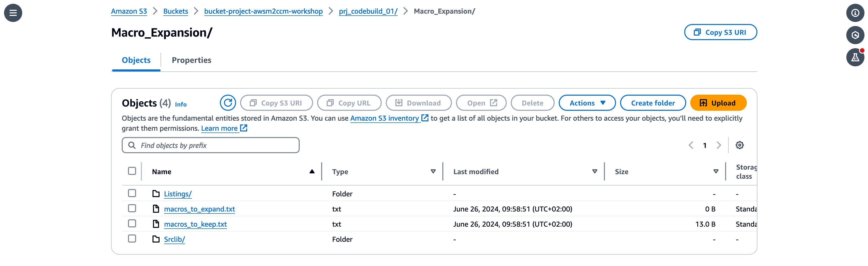Click Copy URL for selected object
The width and height of the screenshot is (868, 266).
[349, 103]
